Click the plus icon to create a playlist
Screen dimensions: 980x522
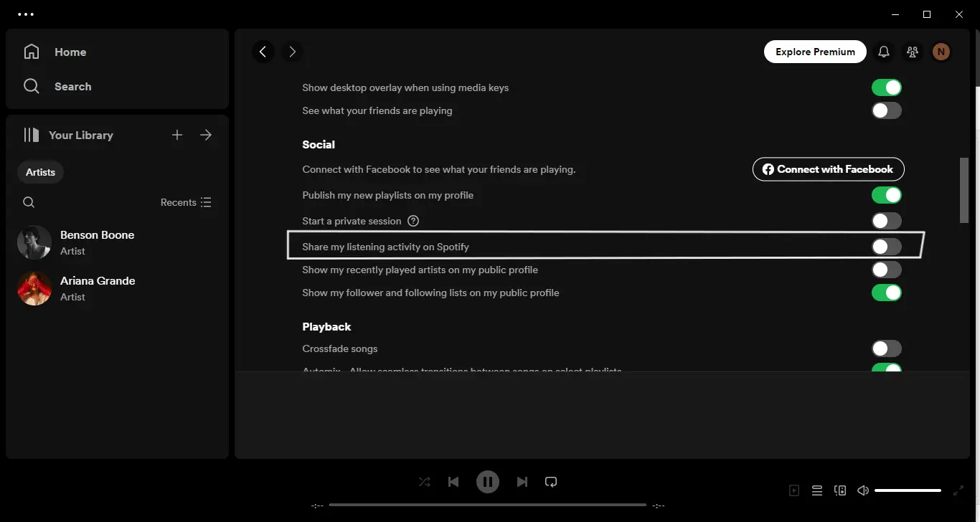click(x=177, y=135)
